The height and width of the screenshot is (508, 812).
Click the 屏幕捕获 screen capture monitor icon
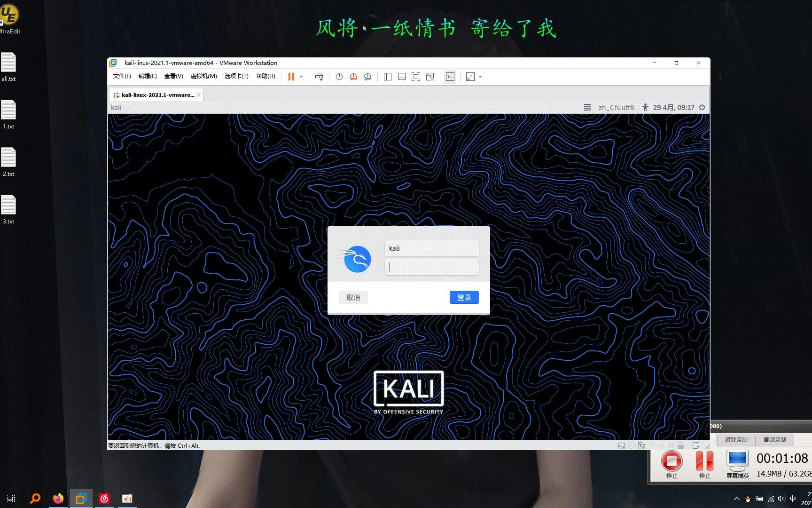pos(737,461)
